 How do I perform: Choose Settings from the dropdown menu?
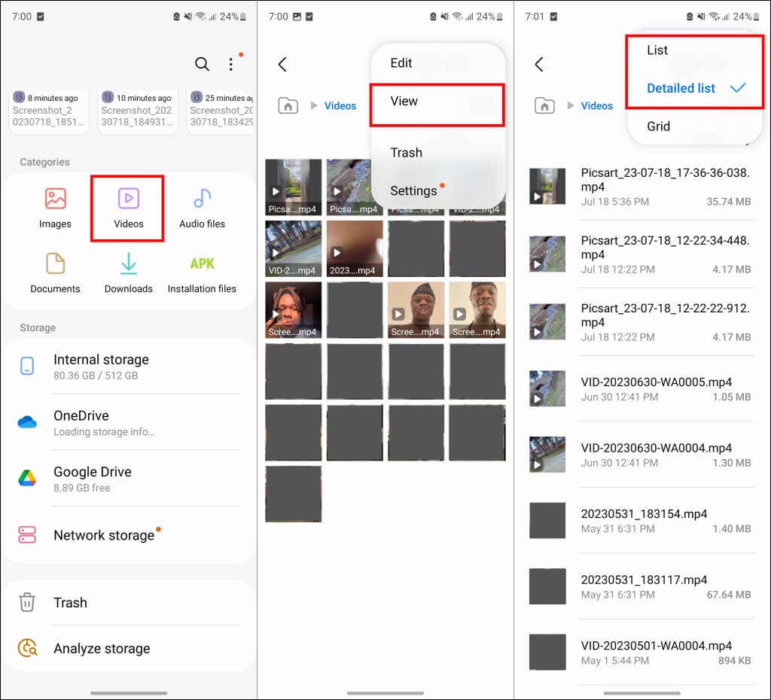[413, 191]
